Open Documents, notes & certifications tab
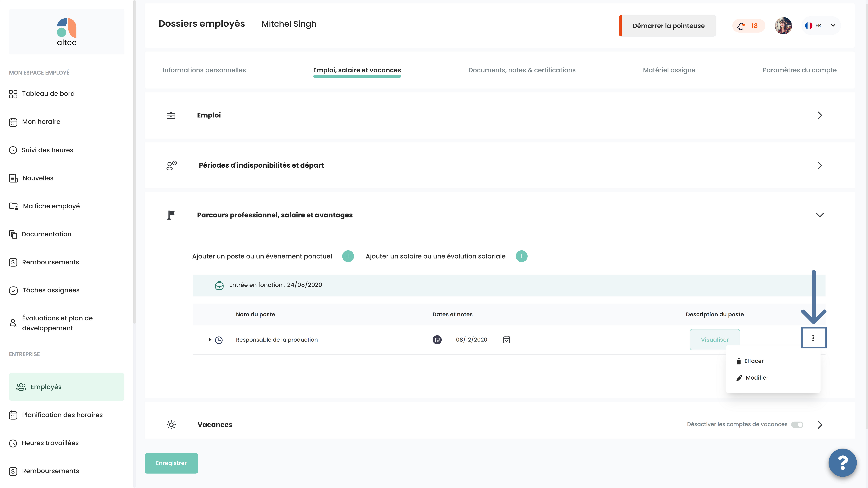868x488 pixels. tap(522, 70)
